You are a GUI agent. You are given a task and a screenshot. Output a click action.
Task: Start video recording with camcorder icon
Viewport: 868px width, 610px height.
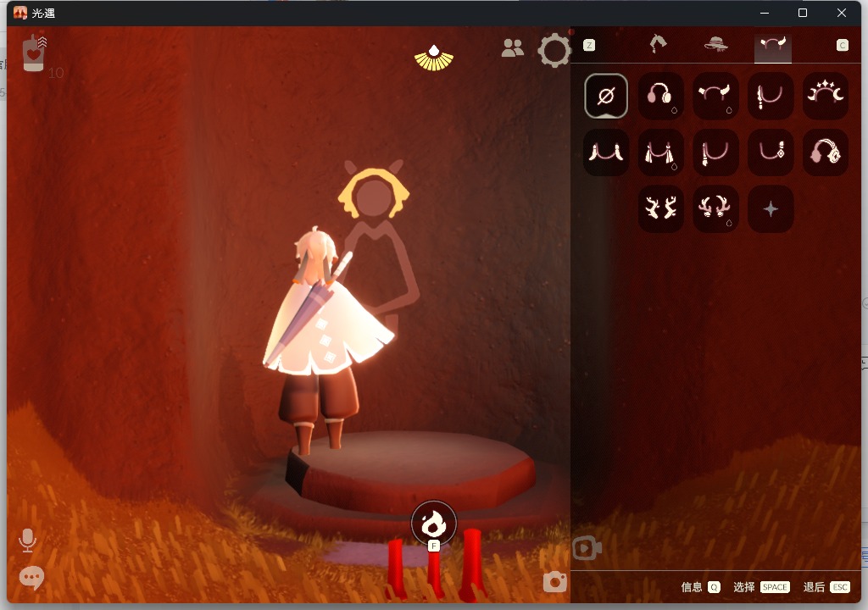587,548
